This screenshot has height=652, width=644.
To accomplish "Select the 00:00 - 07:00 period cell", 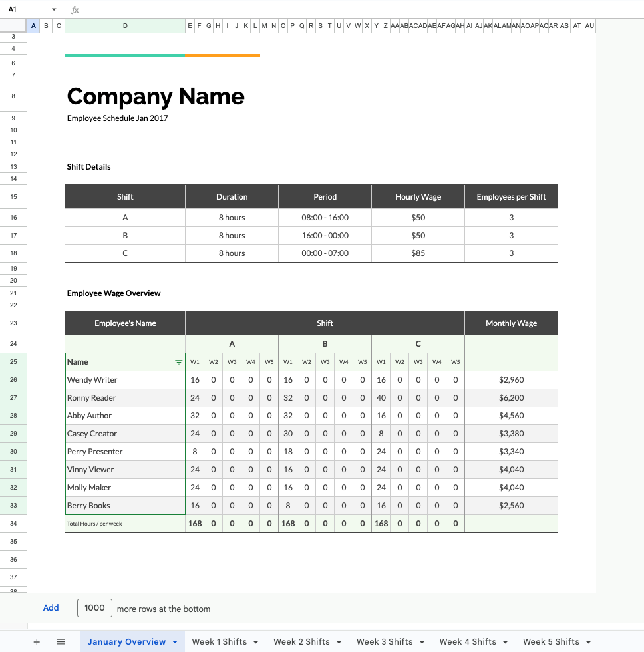I will [x=325, y=253].
